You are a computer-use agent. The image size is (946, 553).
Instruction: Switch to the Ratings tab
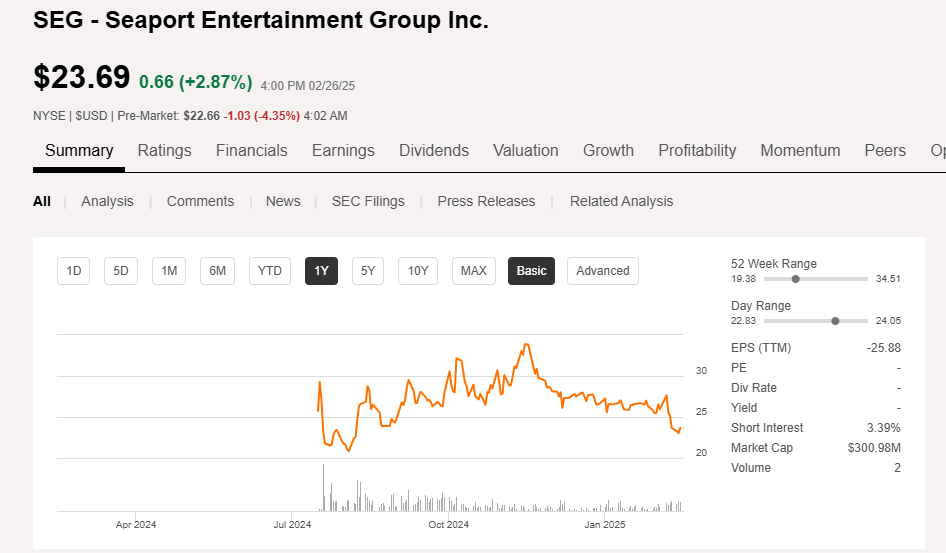point(164,151)
